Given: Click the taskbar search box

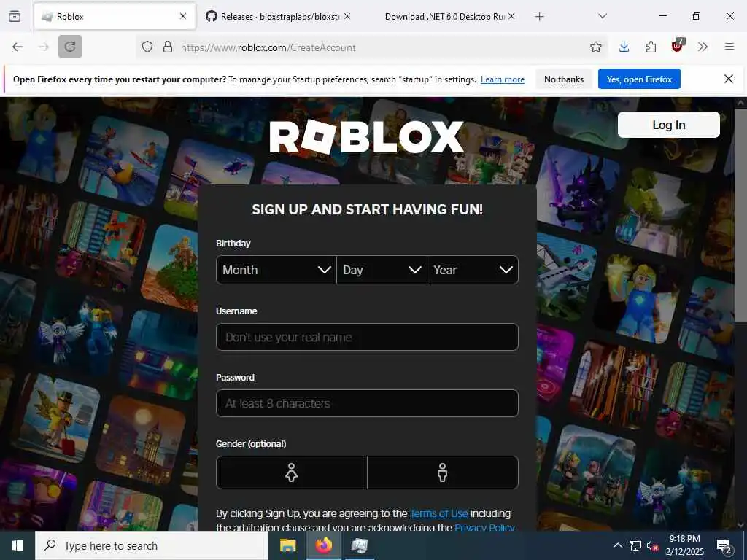Looking at the screenshot, I should click(x=152, y=545).
